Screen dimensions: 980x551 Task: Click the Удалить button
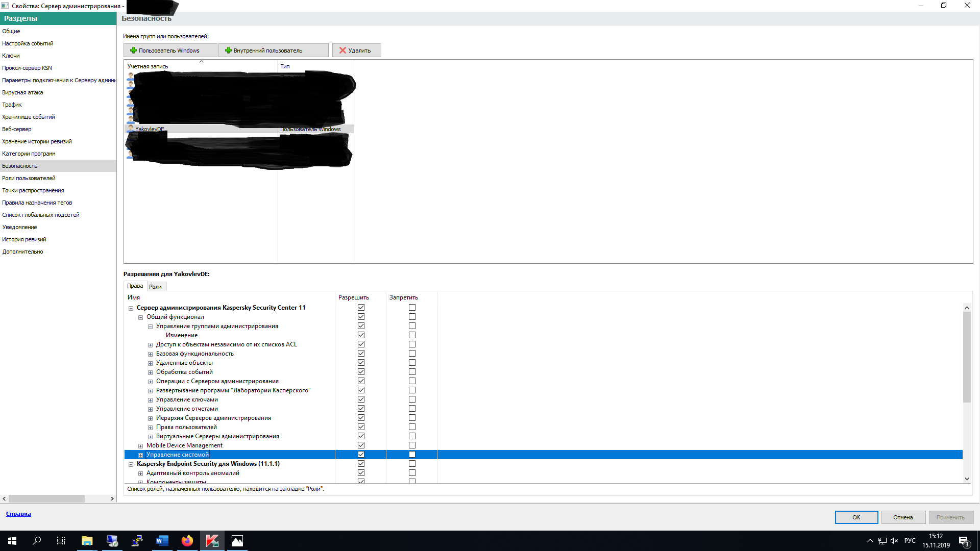click(356, 51)
